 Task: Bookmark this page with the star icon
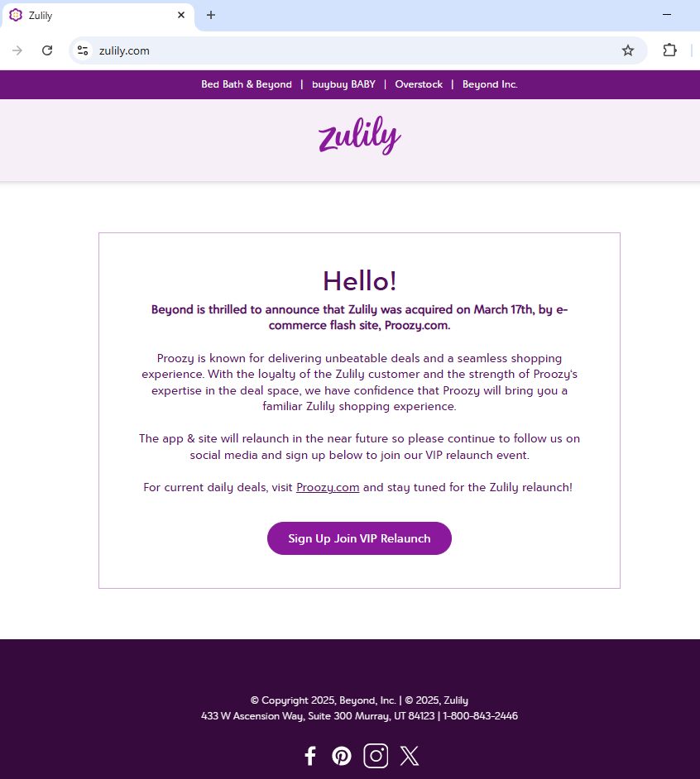628,50
